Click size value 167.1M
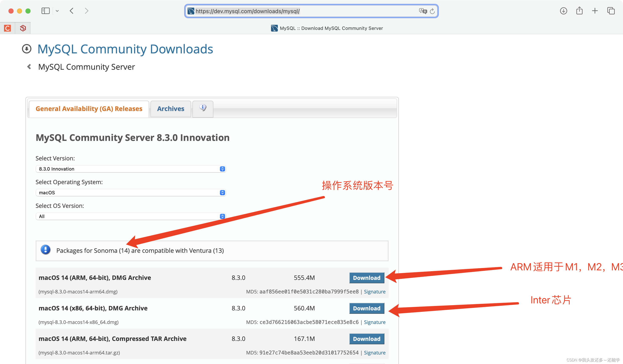Screen dimensions: 623x364 point(304,339)
